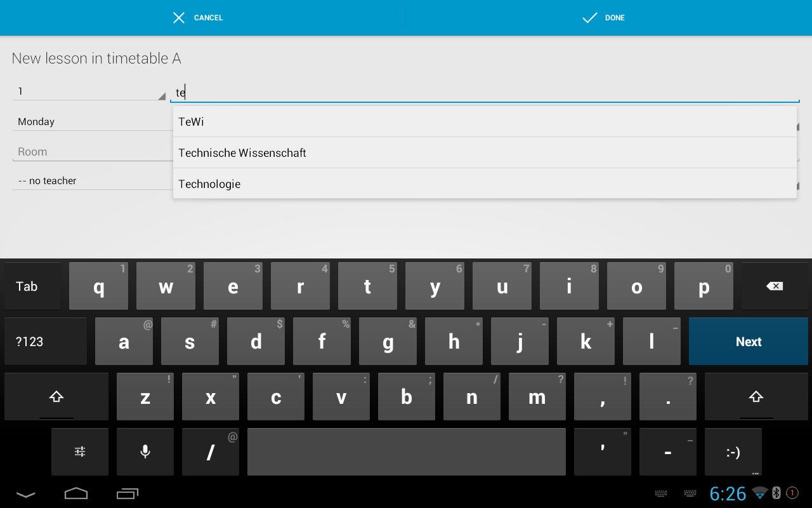Go to the Android home screen
The image size is (812, 508).
coord(76,493)
